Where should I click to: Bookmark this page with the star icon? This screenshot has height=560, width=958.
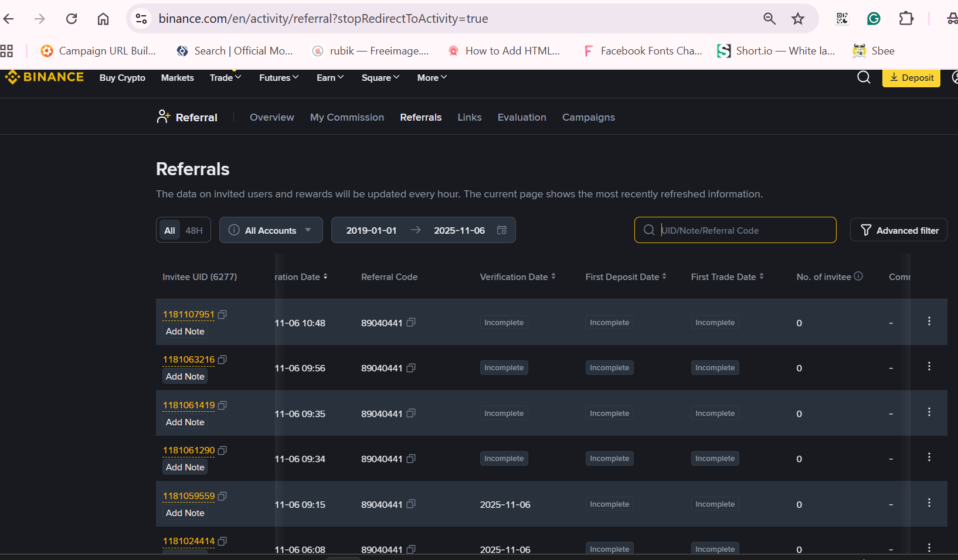[798, 19]
